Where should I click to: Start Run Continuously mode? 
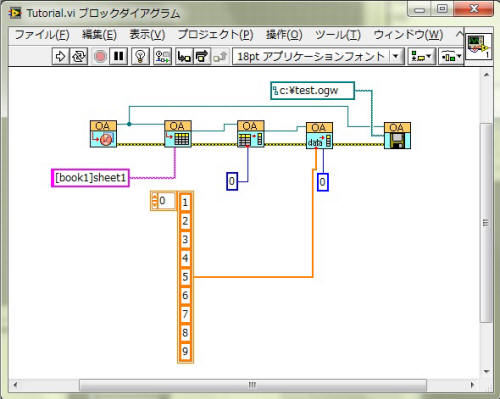[x=79, y=56]
